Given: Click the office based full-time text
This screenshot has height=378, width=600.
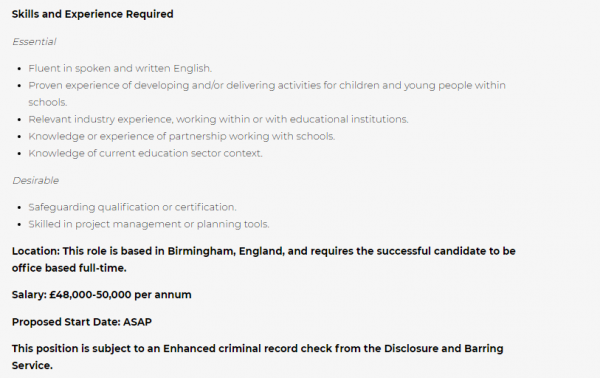Looking at the screenshot, I should click(69, 268).
